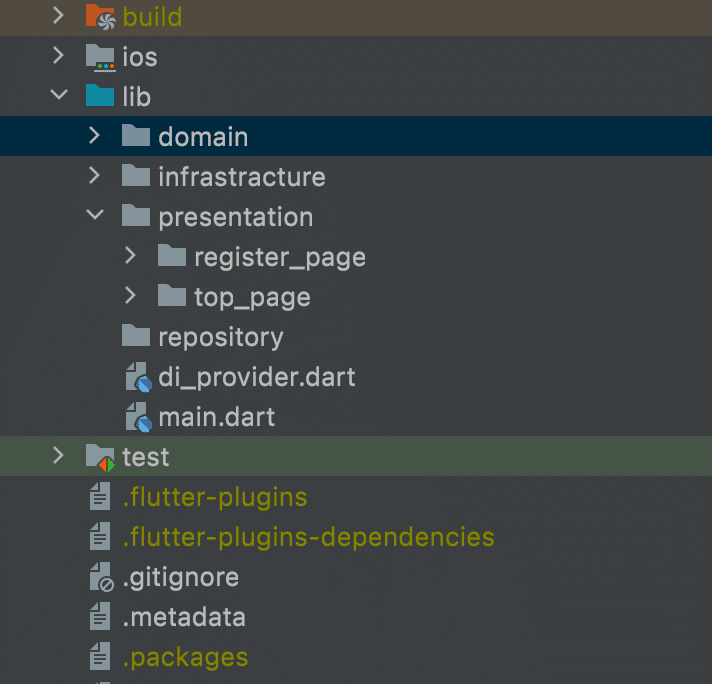Expand the register_page folder arrow
Image resolution: width=712 pixels, height=684 pixels.
tap(130, 256)
